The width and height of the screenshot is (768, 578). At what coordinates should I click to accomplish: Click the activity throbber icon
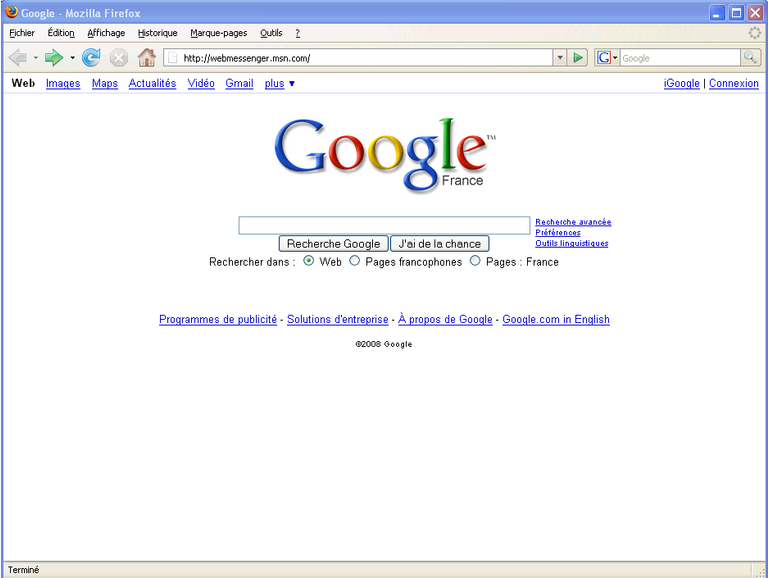755,33
